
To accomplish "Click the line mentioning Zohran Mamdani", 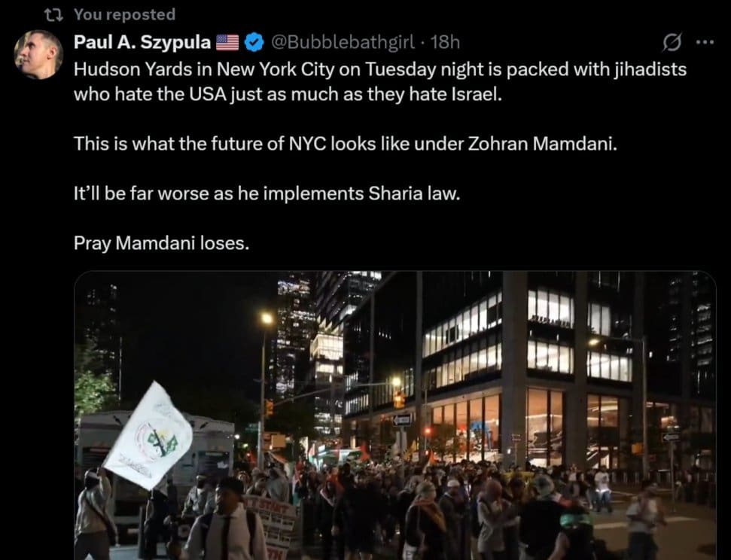I will click(346, 144).
